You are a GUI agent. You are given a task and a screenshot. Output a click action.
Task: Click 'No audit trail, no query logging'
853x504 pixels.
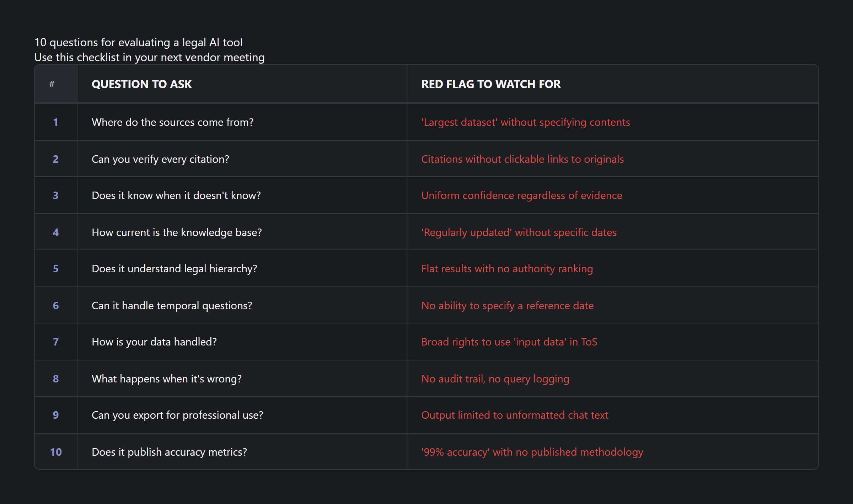tap(495, 379)
